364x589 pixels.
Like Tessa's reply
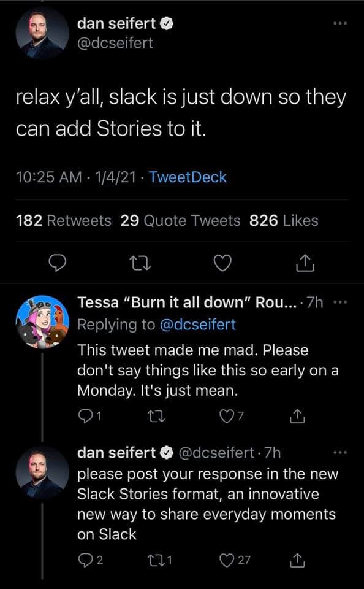[230, 417]
